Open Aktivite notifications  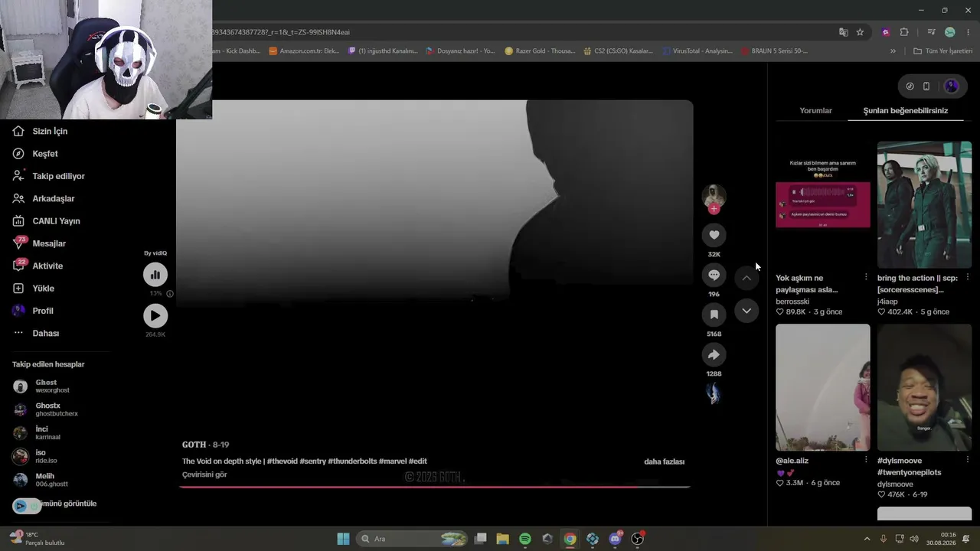pos(38,266)
